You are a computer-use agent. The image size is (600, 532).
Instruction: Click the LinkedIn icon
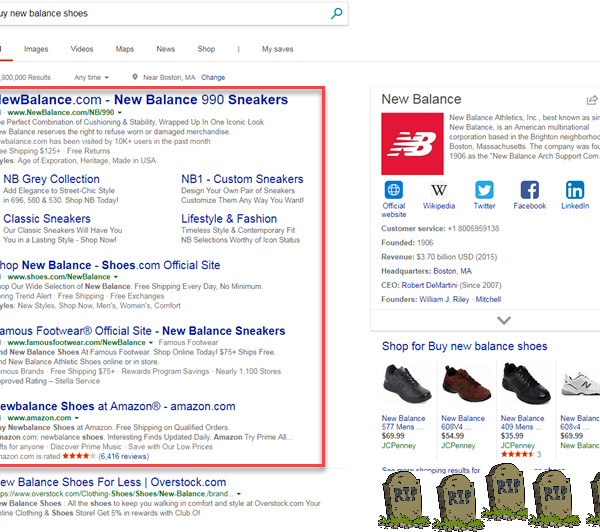(575, 190)
